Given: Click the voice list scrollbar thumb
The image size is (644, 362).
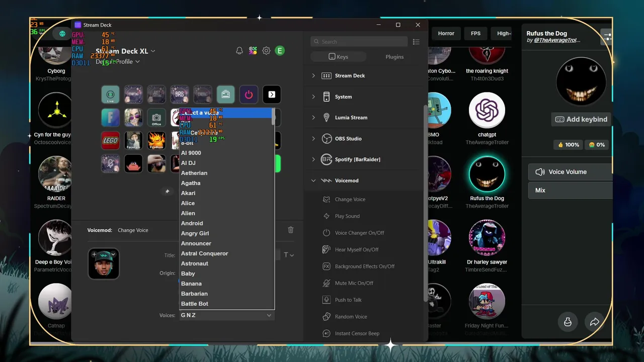Looking at the screenshot, I should pyautogui.click(x=273, y=116).
